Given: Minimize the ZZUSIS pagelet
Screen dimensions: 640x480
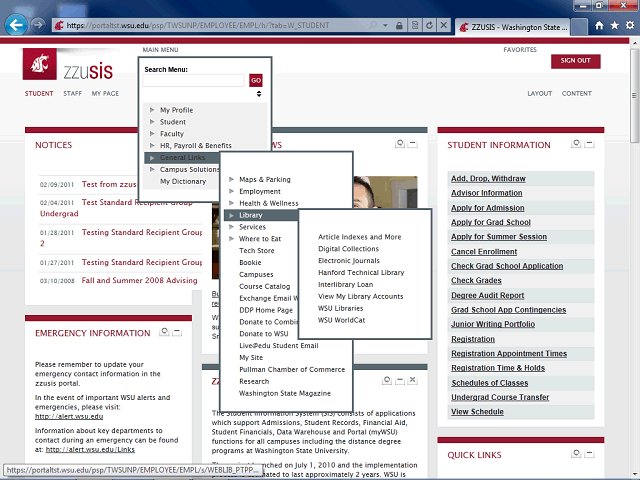Looking at the screenshot, I should click(400, 380).
